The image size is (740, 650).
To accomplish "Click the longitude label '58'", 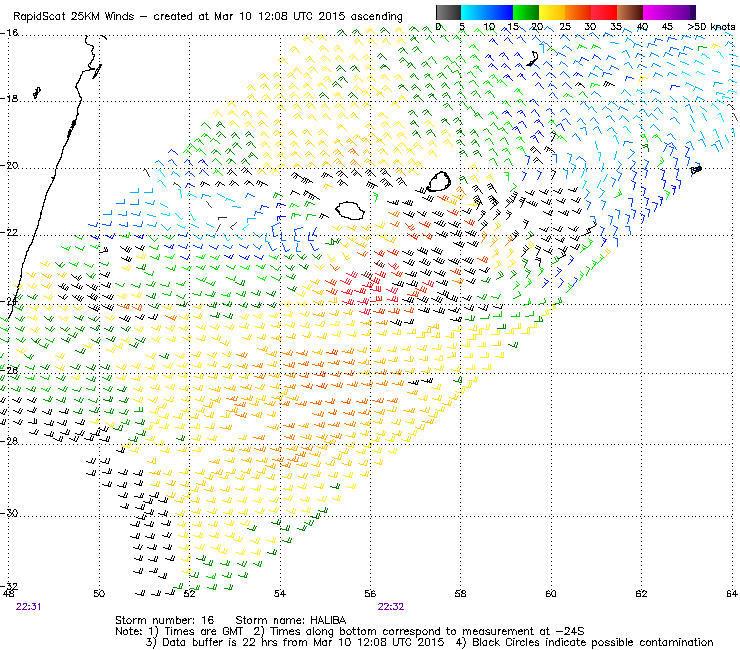I will pyautogui.click(x=460, y=593).
